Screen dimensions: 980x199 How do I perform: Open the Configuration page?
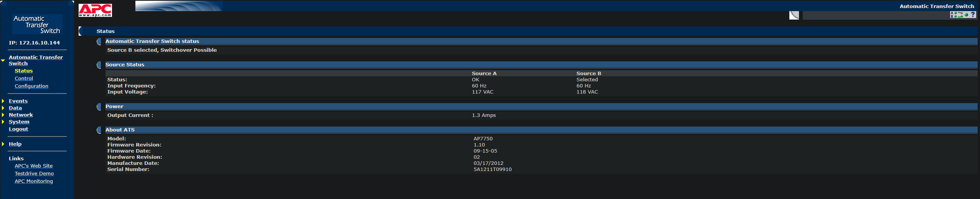pyautogui.click(x=31, y=86)
